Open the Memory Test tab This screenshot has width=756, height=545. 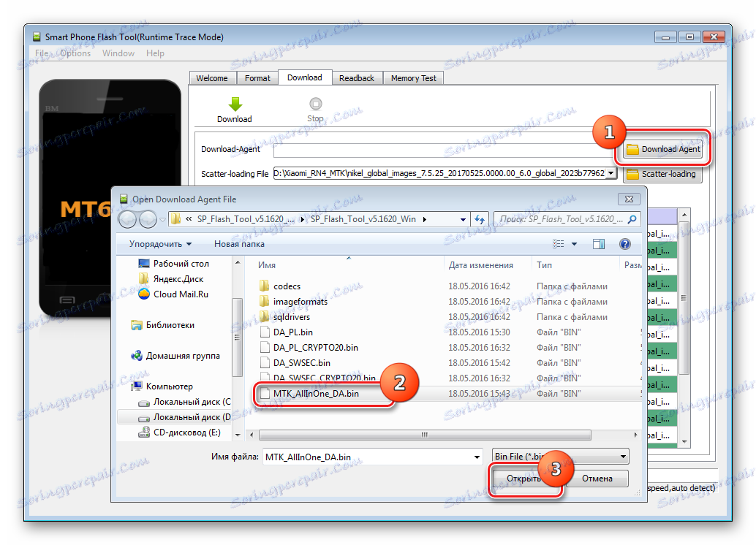[413, 78]
